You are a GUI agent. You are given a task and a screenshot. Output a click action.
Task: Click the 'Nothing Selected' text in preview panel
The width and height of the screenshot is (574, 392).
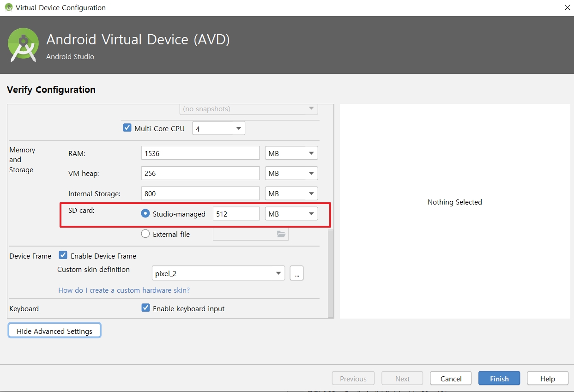pos(454,202)
